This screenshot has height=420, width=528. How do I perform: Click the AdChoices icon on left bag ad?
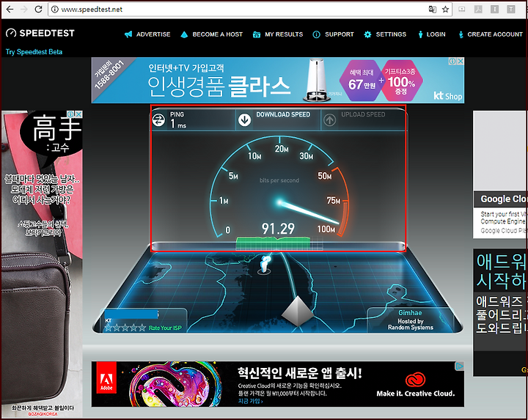click(x=70, y=114)
